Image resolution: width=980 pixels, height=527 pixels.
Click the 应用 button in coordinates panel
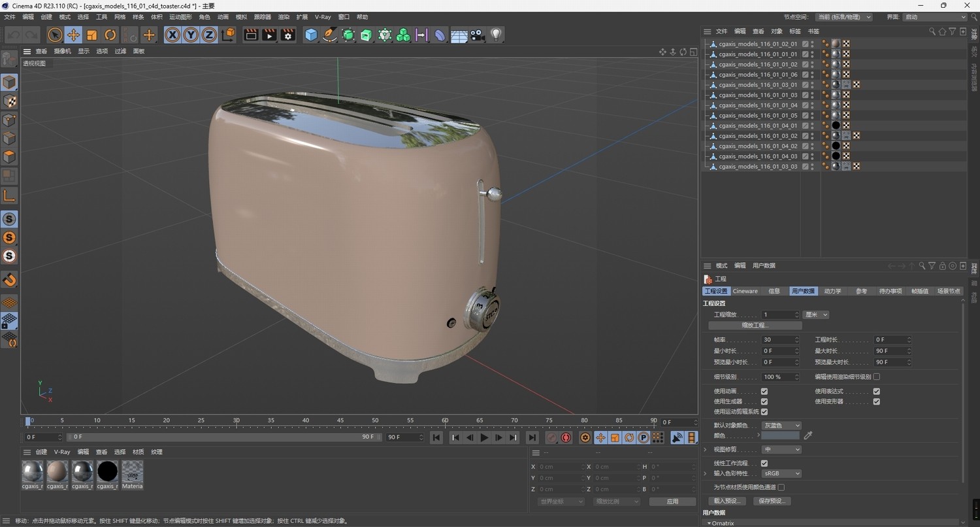click(x=672, y=501)
